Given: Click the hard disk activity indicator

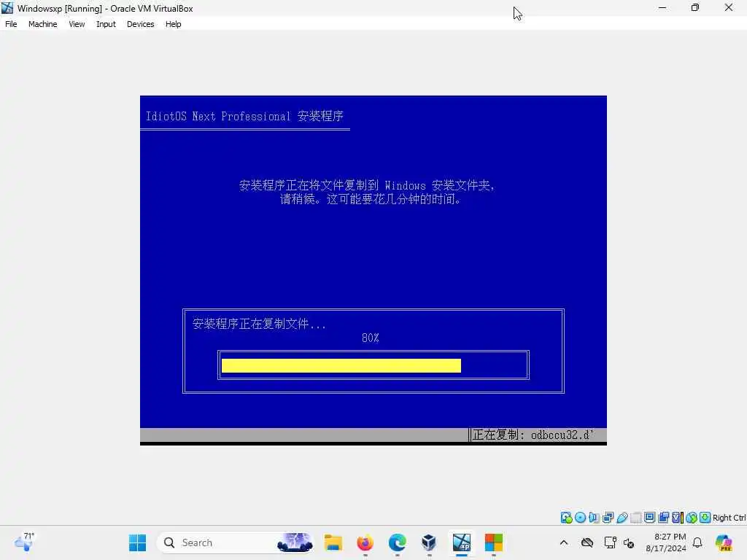Looking at the screenshot, I should 566,518.
